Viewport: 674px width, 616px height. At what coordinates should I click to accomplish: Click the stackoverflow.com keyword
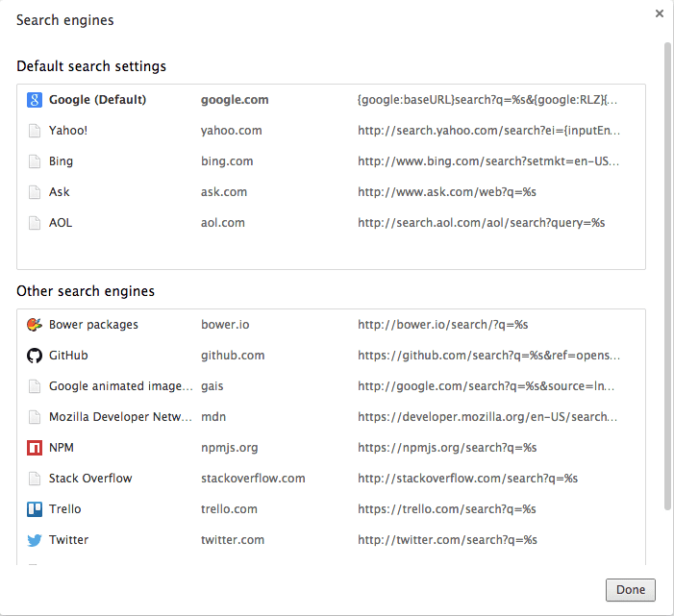(x=253, y=479)
